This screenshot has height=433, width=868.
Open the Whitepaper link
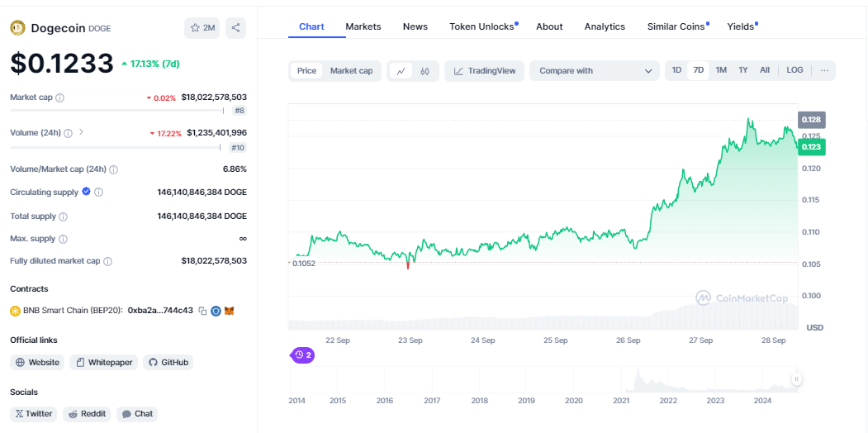[103, 363]
